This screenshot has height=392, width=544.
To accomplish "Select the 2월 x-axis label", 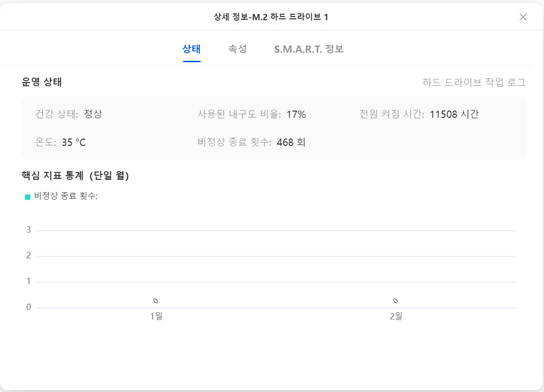I will point(396,316).
